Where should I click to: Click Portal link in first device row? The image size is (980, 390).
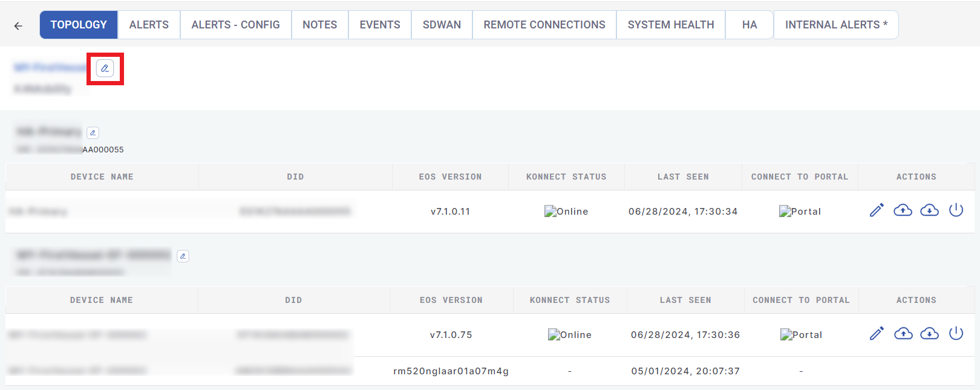(800, 212)
